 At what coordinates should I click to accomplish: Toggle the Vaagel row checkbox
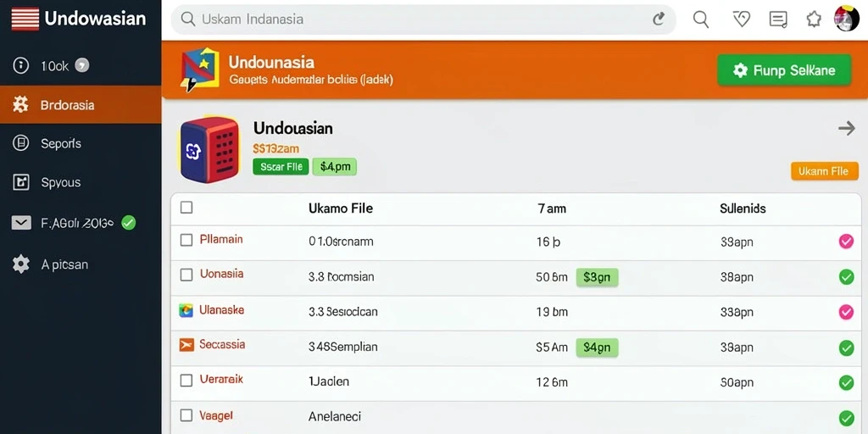click(x=186, y=415)
